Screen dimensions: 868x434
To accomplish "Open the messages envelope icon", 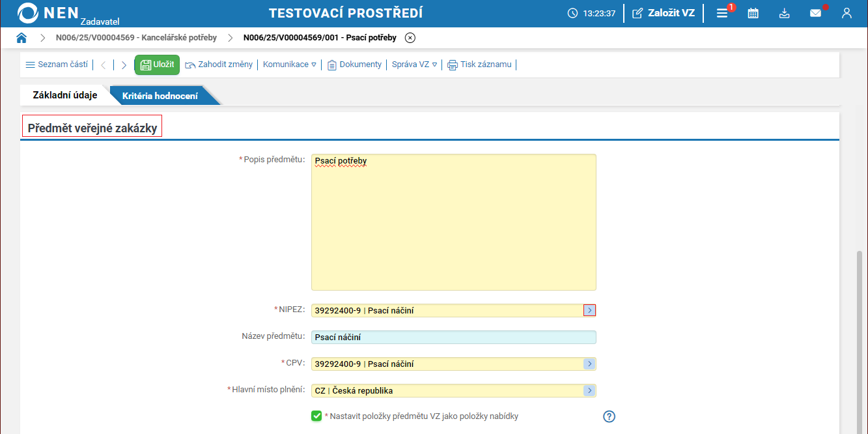I will pos(815,13).
